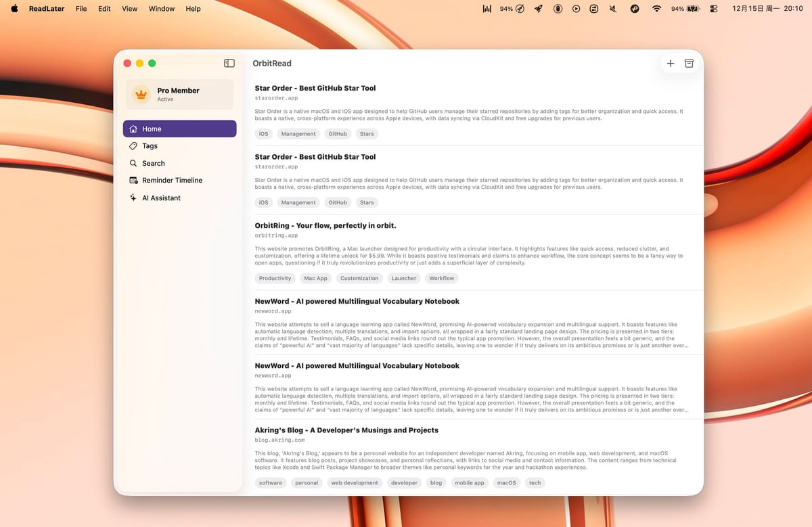Open the archive box icon

689,63
